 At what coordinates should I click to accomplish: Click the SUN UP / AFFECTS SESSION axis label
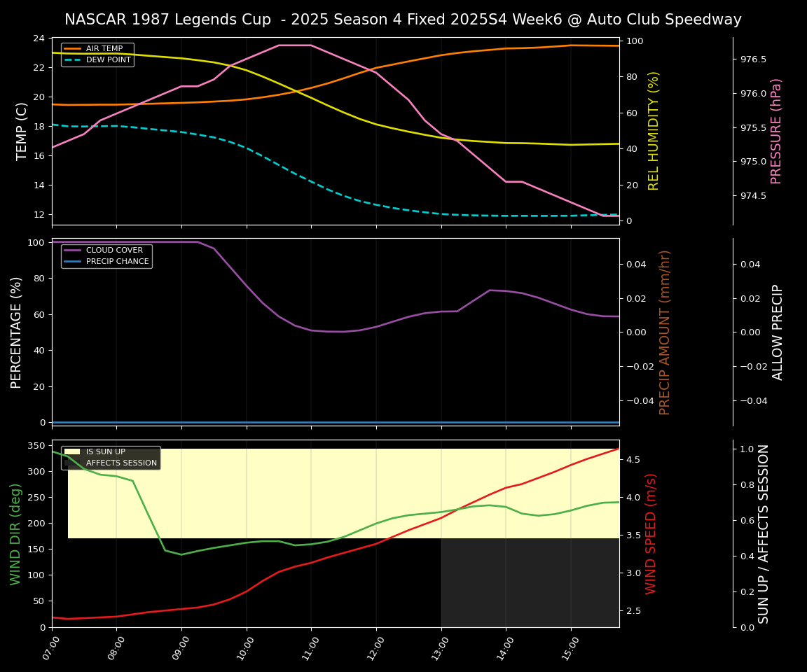pyautogui.click(x=764, y=533)
